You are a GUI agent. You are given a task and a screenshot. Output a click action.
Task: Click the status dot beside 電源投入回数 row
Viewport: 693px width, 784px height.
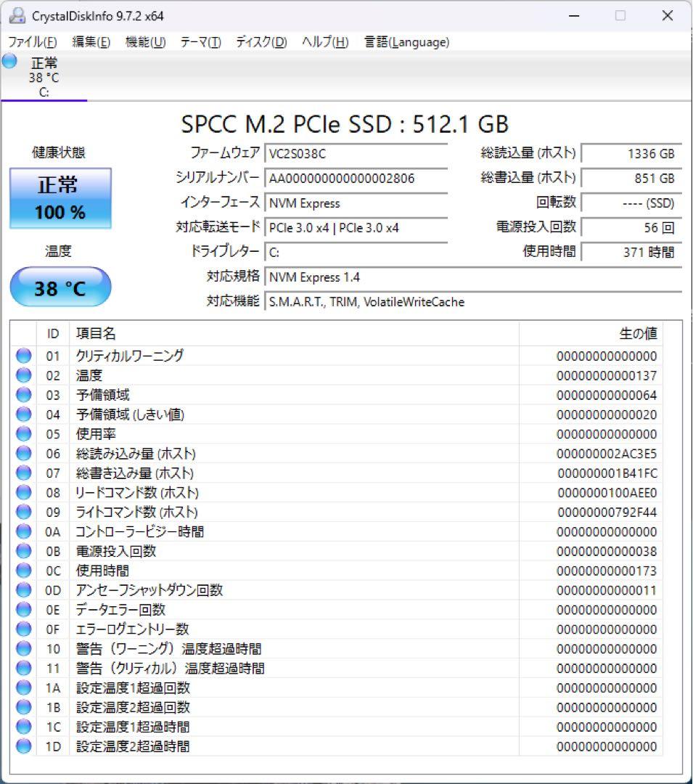point(23,550)
